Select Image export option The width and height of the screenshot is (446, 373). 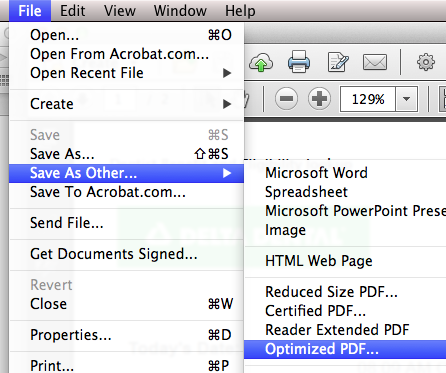point(345,230)
